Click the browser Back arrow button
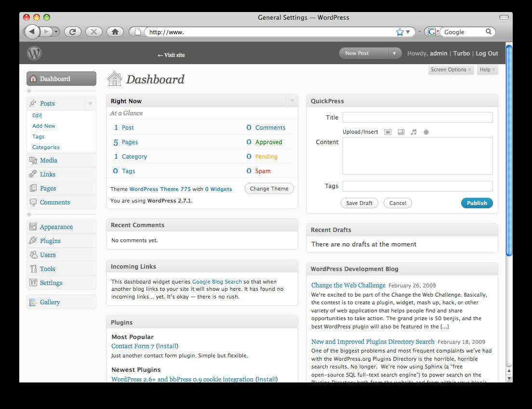The image size is (532, 409). 31,32
